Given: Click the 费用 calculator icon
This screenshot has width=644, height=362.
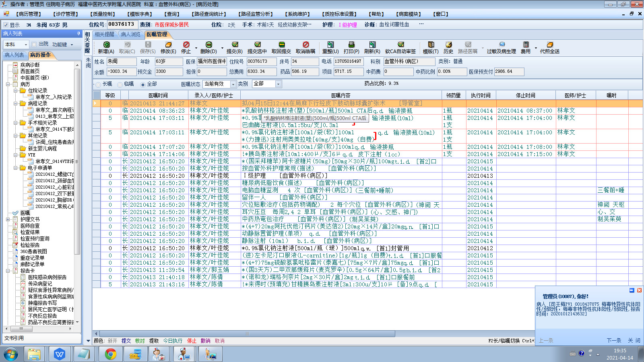Looking at the screenshot, I should pos(526,45).
